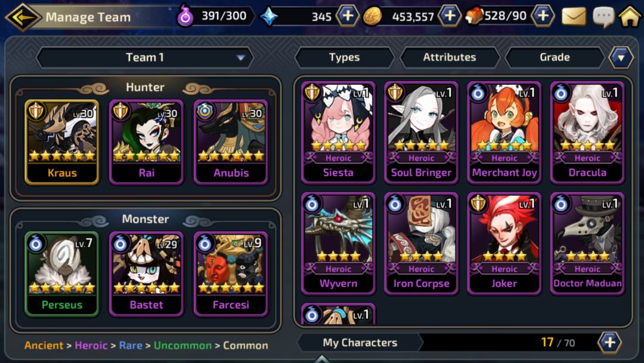Filter characters by Types

click(x=344, y=57)
